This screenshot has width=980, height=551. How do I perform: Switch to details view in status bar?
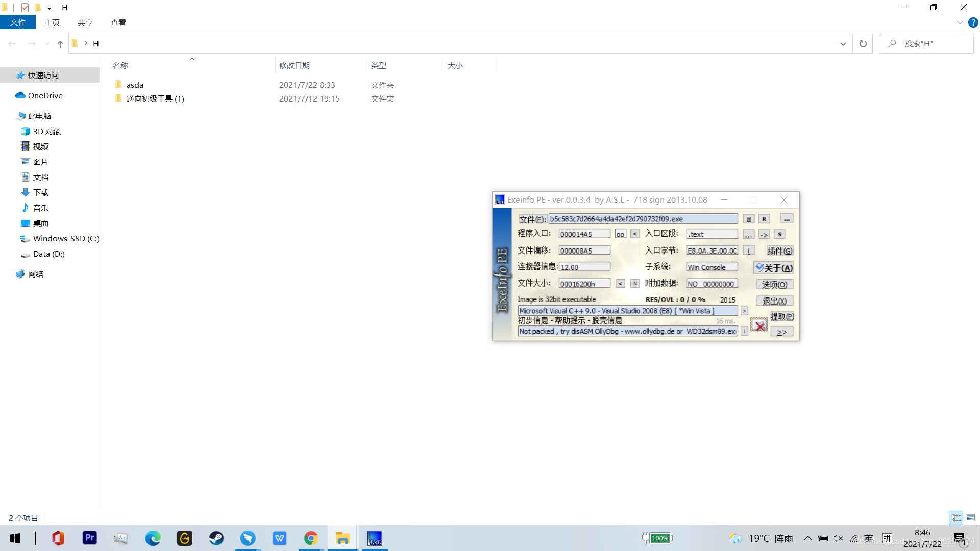pyautogui.click(x=956, y=518)
